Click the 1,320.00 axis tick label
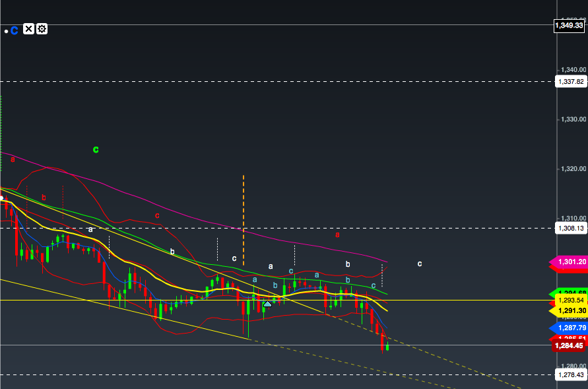 click(573, 169)
